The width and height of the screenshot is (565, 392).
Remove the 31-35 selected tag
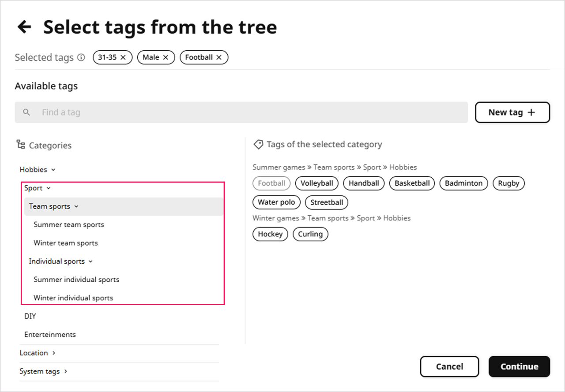click(x=123, y=57)
